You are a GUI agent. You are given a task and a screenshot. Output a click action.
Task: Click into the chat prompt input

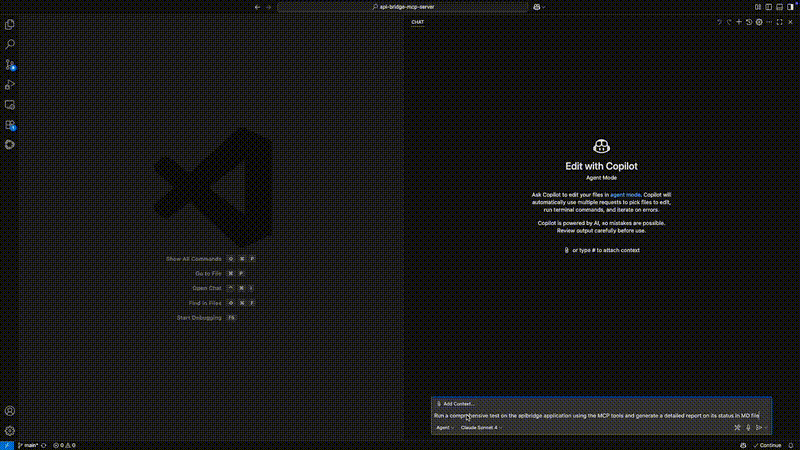point(596,415)
